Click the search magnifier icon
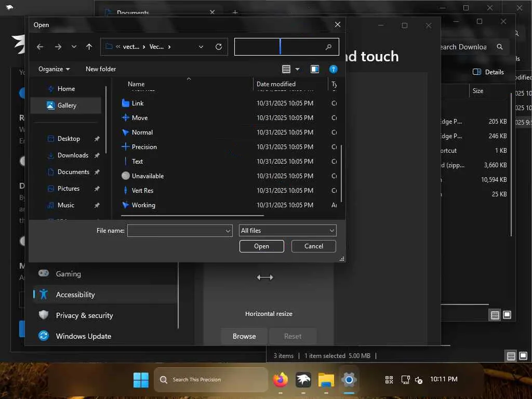This screenshot has height=399, width=532. point(328,47)
